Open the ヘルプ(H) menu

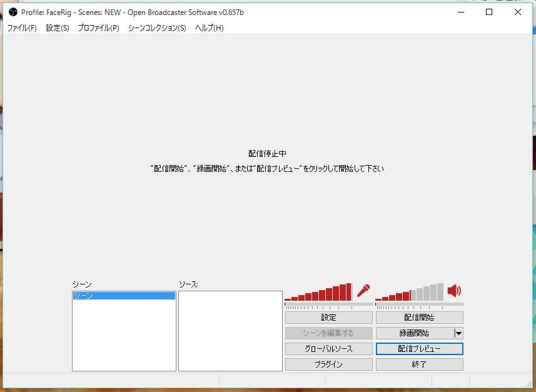[x=209, y=28]
